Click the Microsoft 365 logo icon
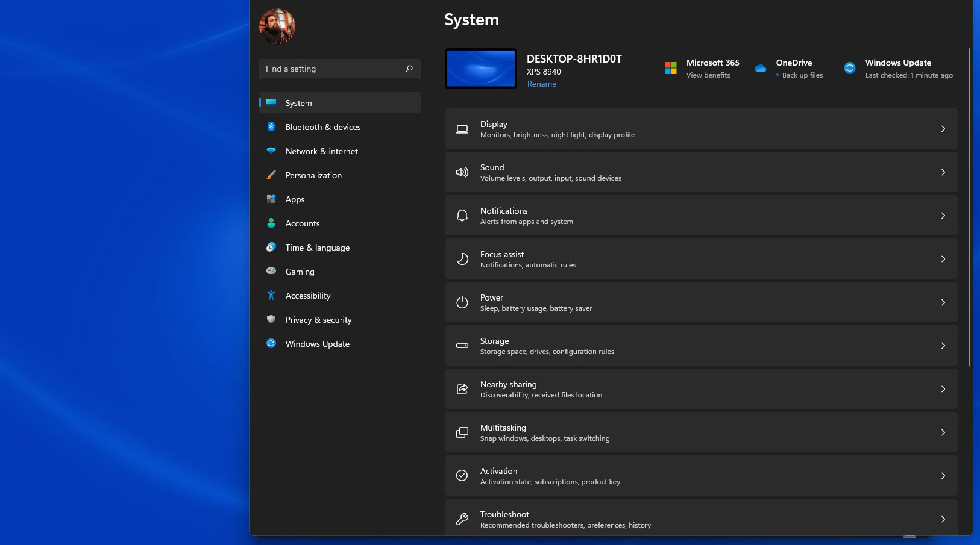The height and width of the screenshot is (545, 980). pyautogui.click(x=671, y=68)
